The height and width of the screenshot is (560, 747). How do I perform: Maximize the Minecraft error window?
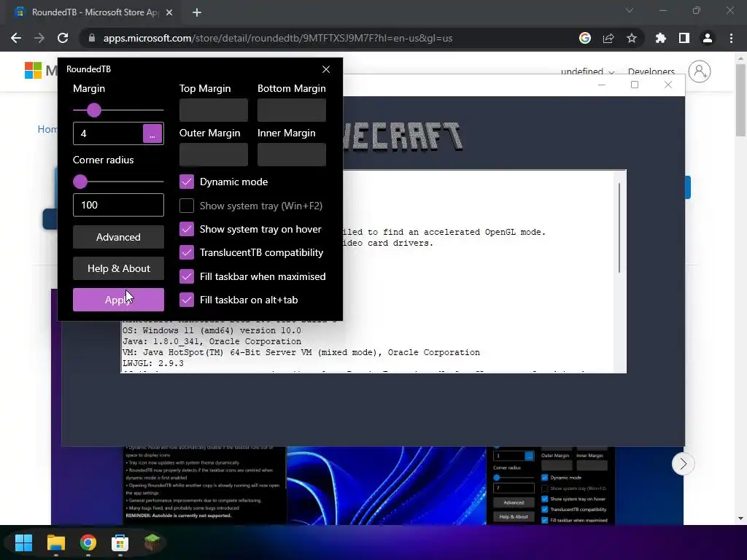[635, 85]
